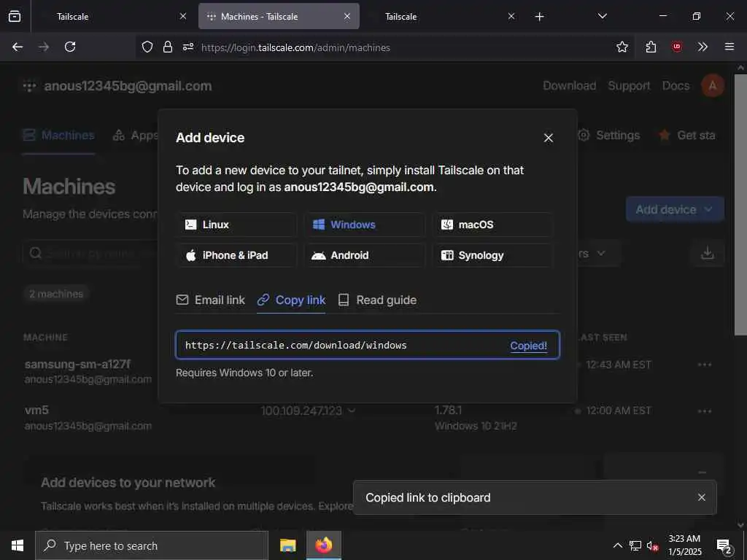Click the address bar URL
The width and height of the screenshot is (747, 560).
click(295, 47)
